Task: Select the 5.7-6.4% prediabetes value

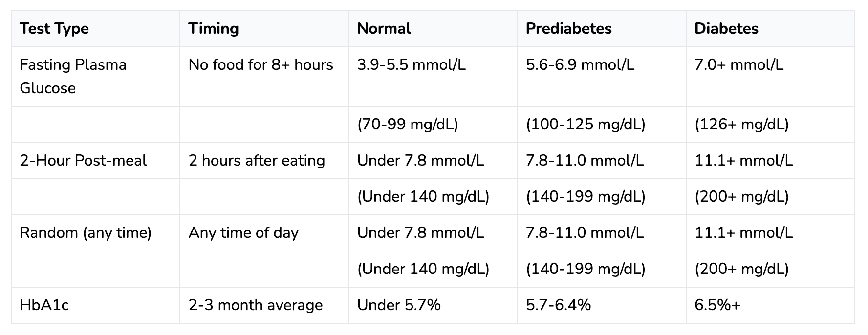Action: pyautogui.click(x=558, y=305)
